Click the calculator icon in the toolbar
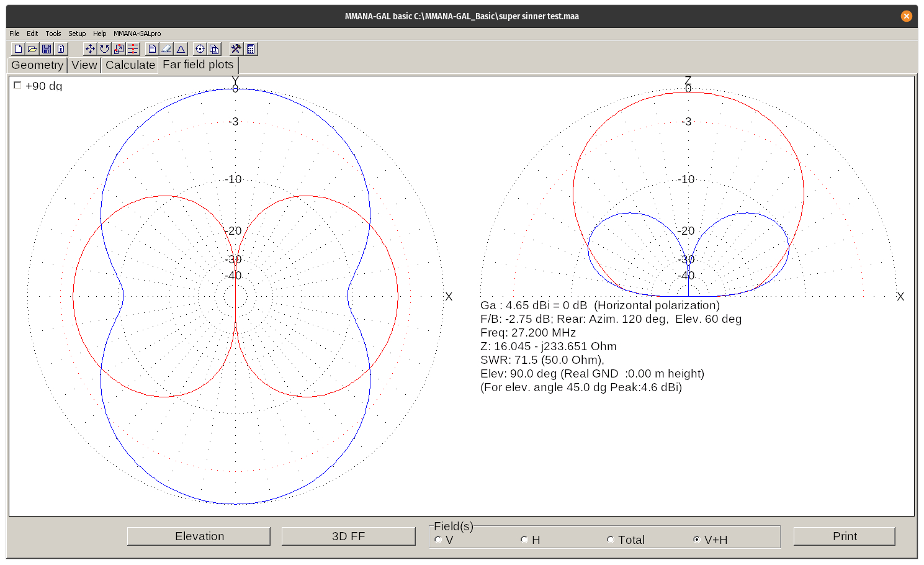 (x=251, y=49)
